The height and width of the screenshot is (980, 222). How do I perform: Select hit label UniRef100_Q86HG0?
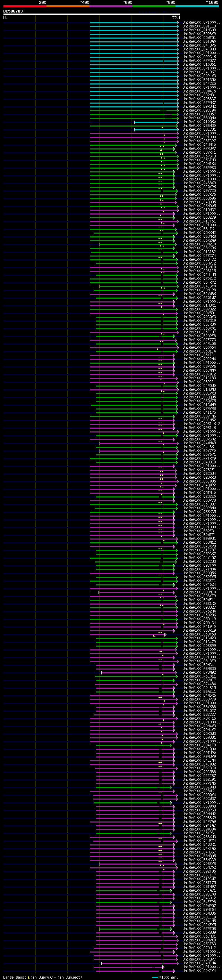pyautogui.click(x=199, y=125)
